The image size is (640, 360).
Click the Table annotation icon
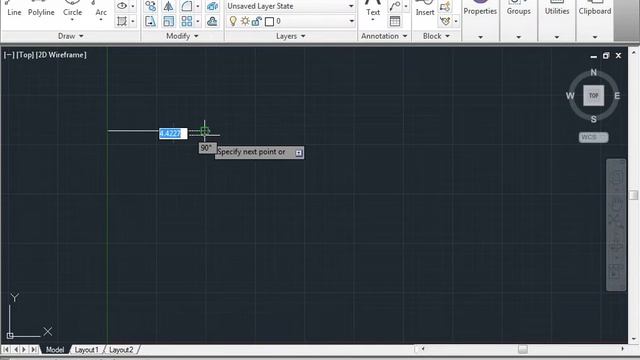pos(395,21)
